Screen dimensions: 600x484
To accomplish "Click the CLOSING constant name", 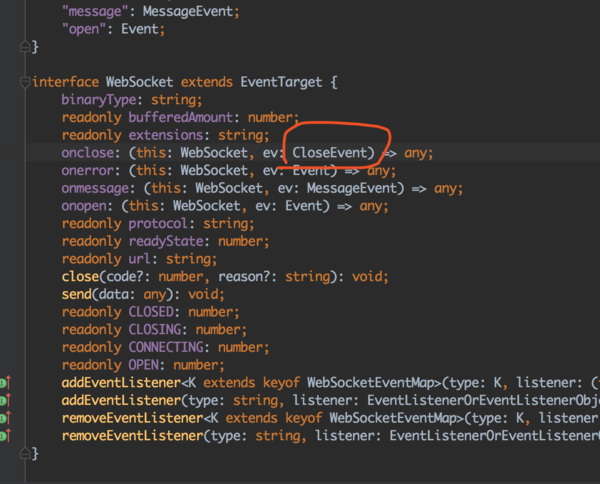I will pos(155,329).
